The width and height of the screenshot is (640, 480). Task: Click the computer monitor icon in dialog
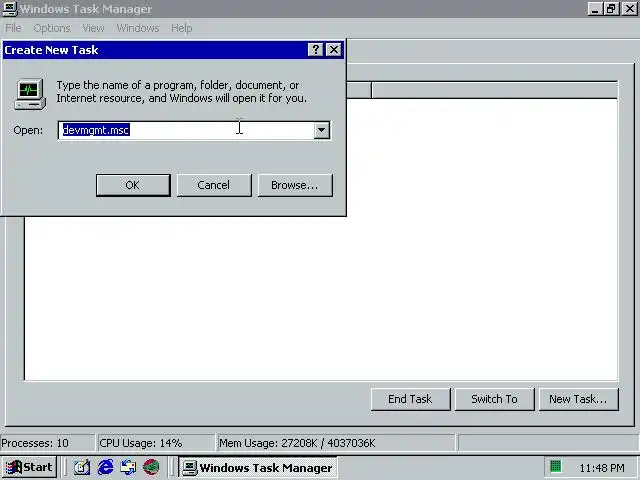point(30,94)
